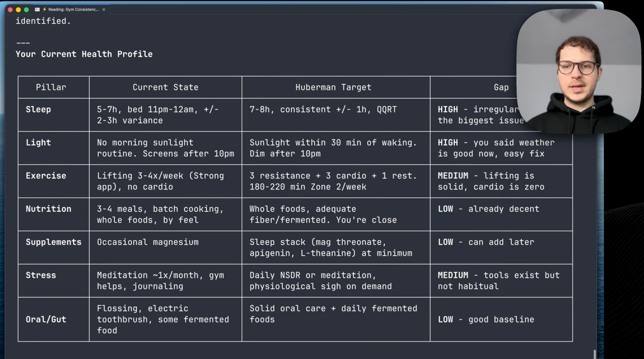The image size is (644, 359).
Task: Click the "Current State" column header
Action: pos(165,87)
